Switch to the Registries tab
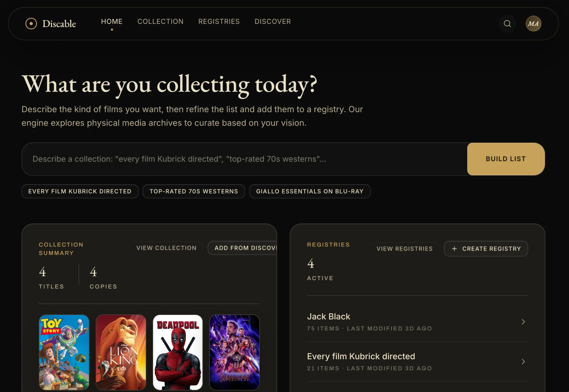 (x=219, y=22)
